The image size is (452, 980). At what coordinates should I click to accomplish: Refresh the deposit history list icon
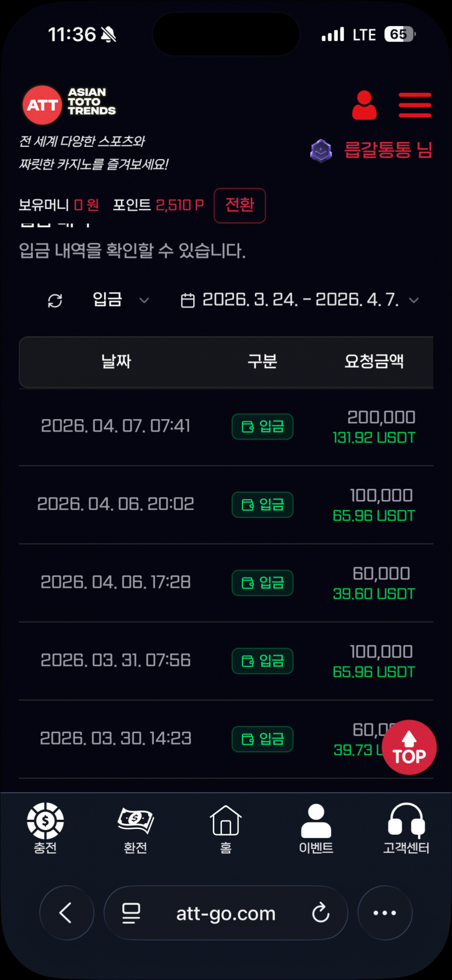coord(55,300)
